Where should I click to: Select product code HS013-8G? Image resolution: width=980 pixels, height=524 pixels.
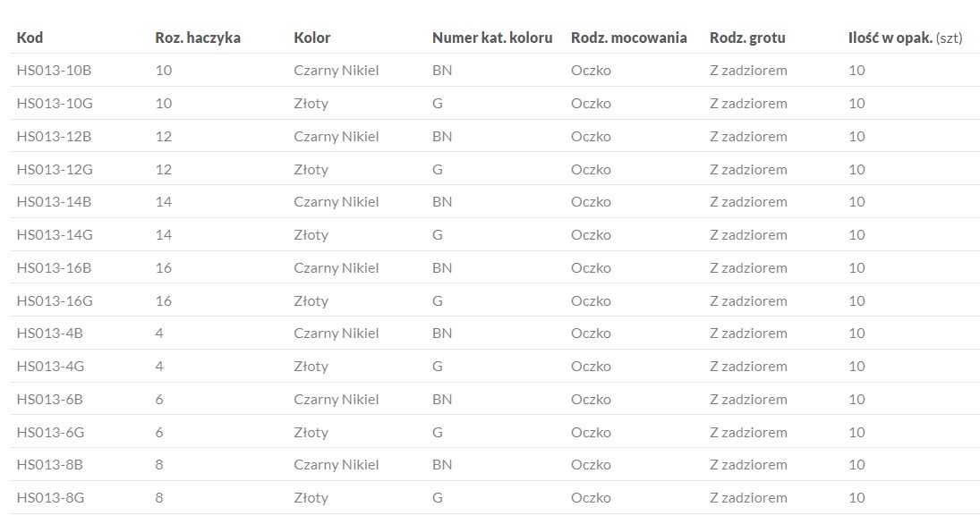(x=50, y=497)
